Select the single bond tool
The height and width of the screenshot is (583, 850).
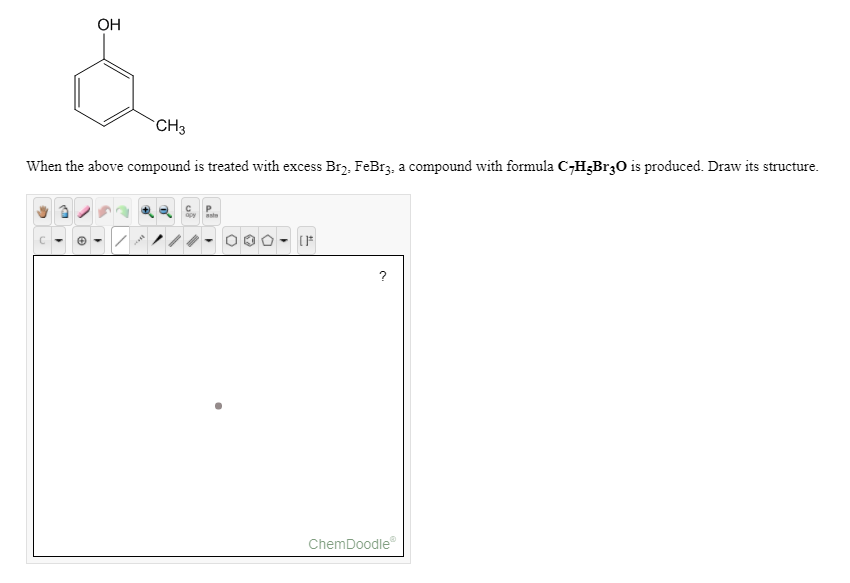click(x=119, y=240)
